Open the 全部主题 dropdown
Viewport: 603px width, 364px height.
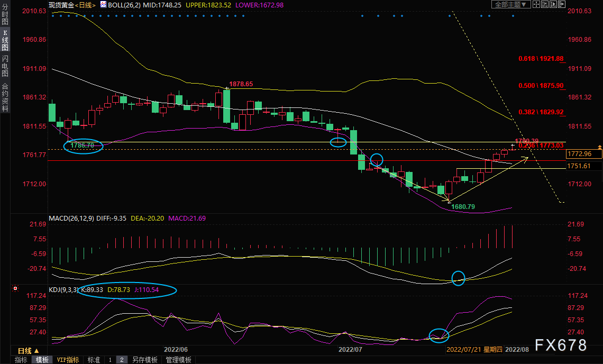[511, 4]
